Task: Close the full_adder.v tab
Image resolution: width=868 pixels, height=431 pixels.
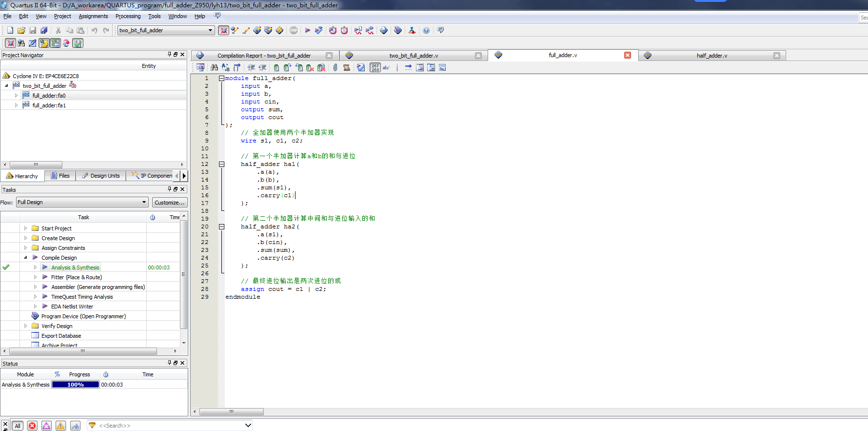Action: pyautogui.click(x=628, y=55)
